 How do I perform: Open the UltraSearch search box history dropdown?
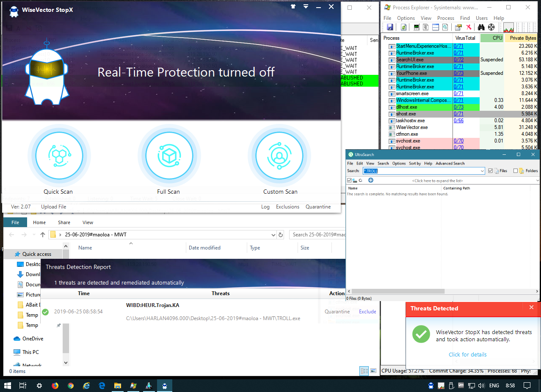482,171
